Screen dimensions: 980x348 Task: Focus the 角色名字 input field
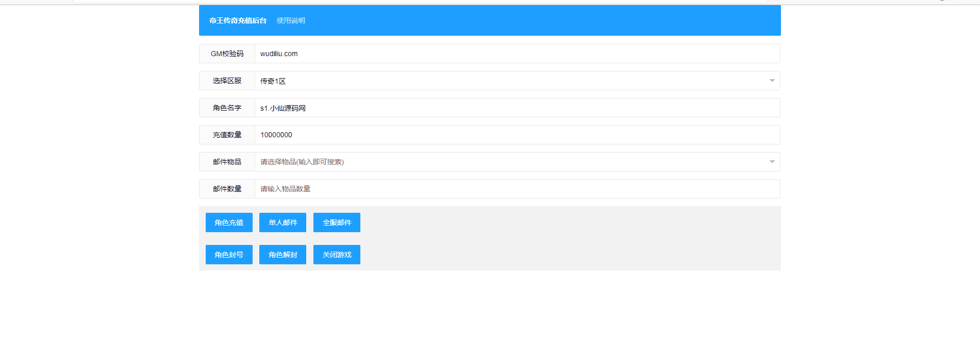[x=518, y=108]
